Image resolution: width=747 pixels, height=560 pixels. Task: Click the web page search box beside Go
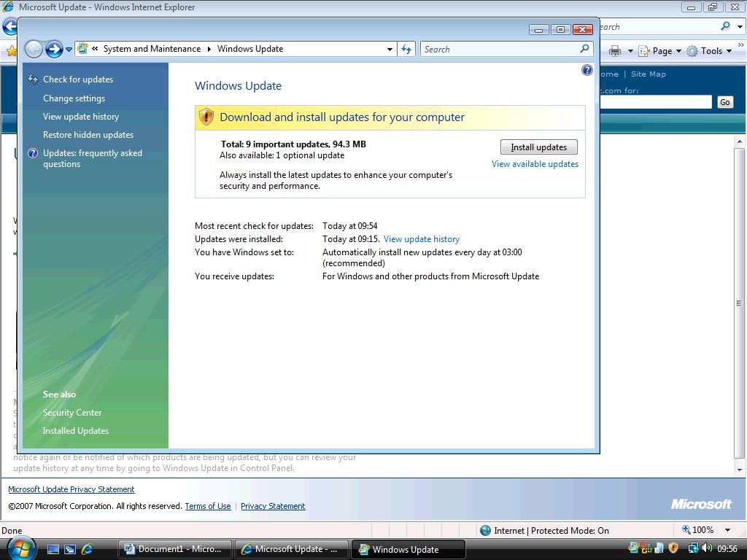[x=656, y=102]
